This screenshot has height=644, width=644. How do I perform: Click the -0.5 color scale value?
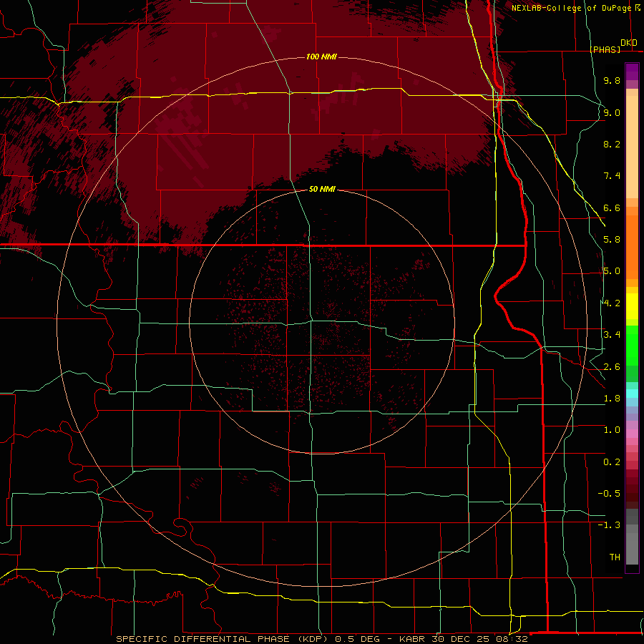tap(609, 494)
